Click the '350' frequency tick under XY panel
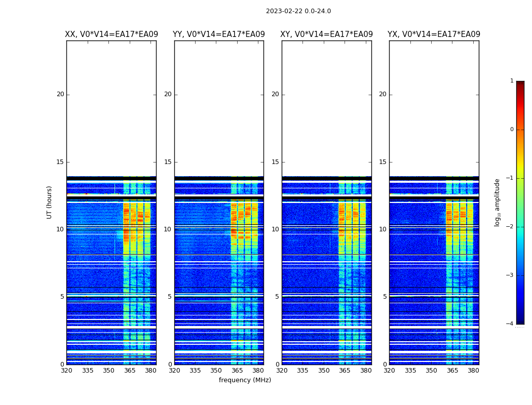 (x=324, y=371)
